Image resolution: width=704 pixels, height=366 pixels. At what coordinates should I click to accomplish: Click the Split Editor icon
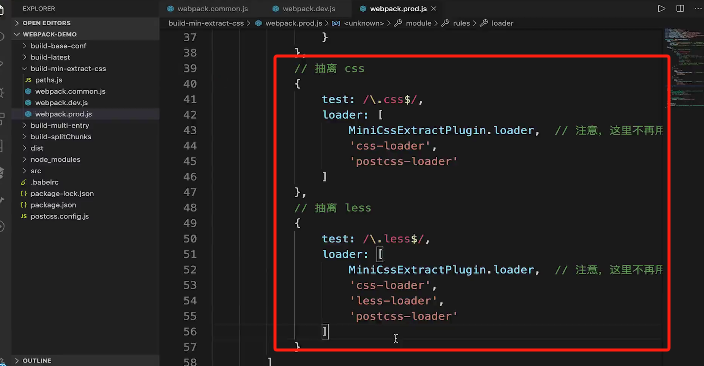coord(680,9)
